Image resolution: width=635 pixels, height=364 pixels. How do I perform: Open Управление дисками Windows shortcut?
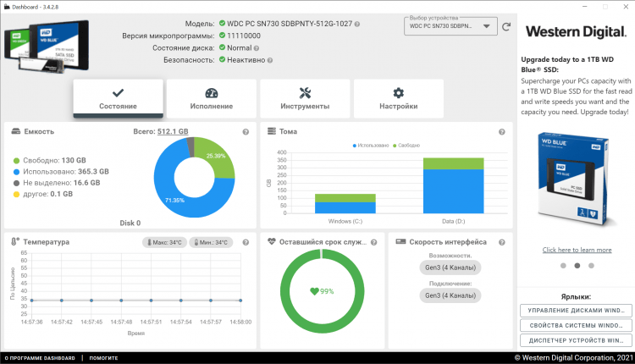(x=576, y=310)
